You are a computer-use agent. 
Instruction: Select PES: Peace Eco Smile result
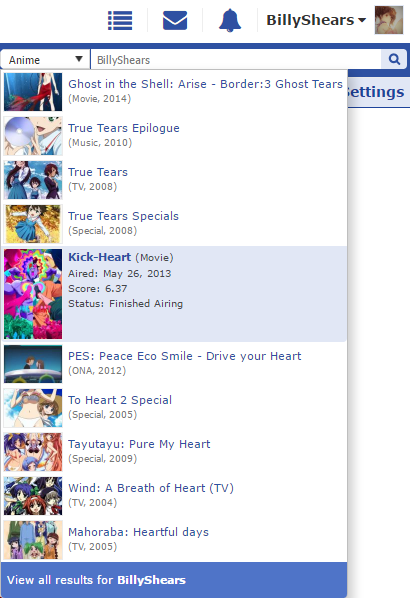174,364
